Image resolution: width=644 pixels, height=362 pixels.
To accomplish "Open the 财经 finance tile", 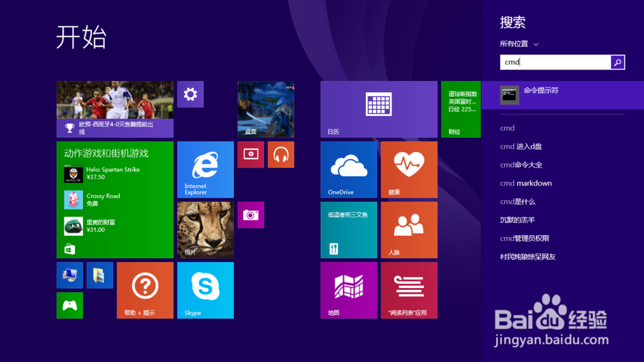I will click(461, 110).
